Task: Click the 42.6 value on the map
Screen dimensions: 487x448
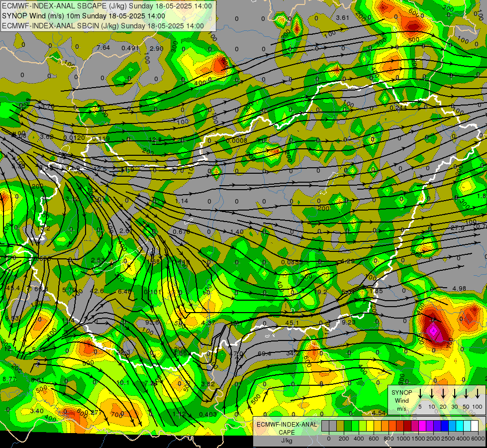Action: [97, 291]
